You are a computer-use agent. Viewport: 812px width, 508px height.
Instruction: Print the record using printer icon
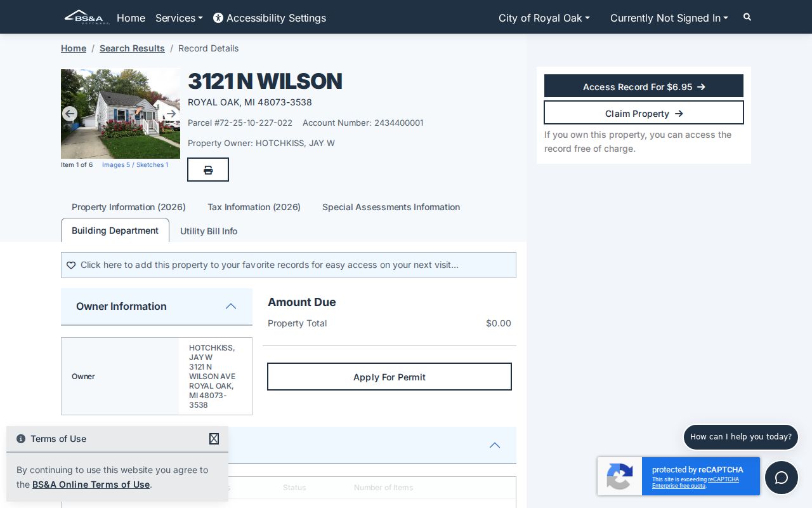point(208,170)
